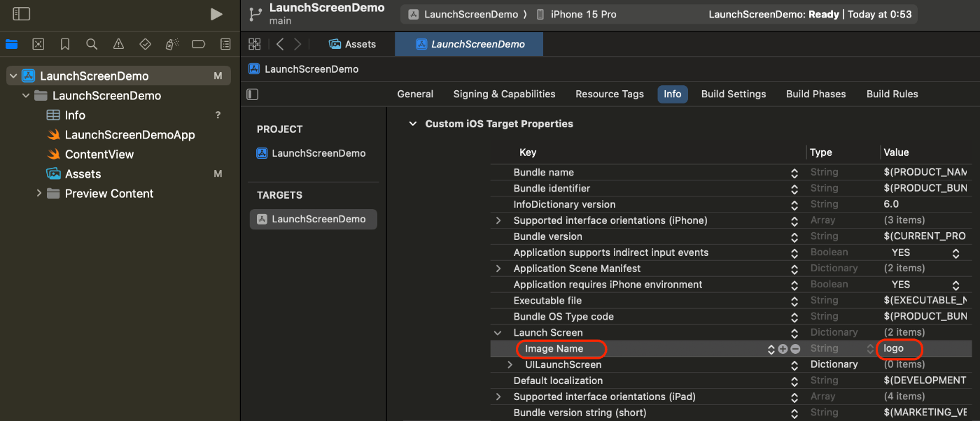Expand the Preview Content folder
980x421 pixels.
(39, 194)
